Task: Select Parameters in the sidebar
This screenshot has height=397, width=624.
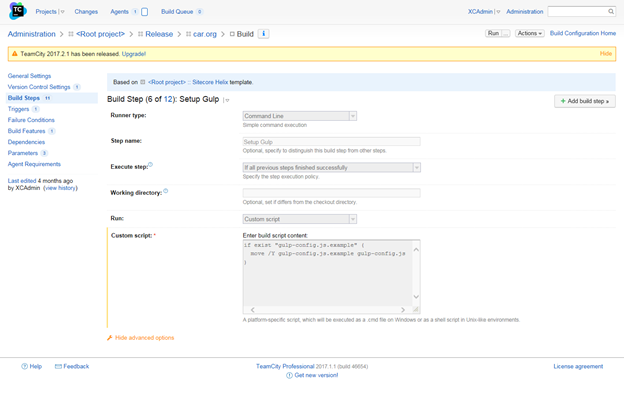Action: tap(23, 153)
